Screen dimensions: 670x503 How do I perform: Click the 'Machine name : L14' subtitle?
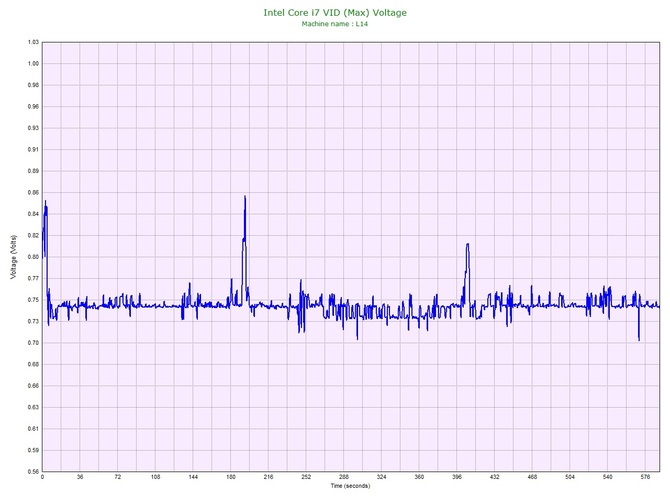pos(335,24)
